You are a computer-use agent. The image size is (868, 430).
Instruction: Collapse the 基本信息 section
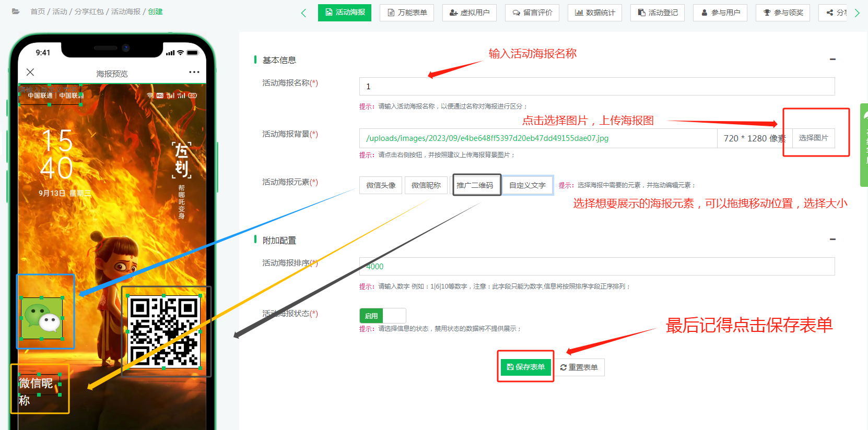pyautogui.click(x=832, y=59)
